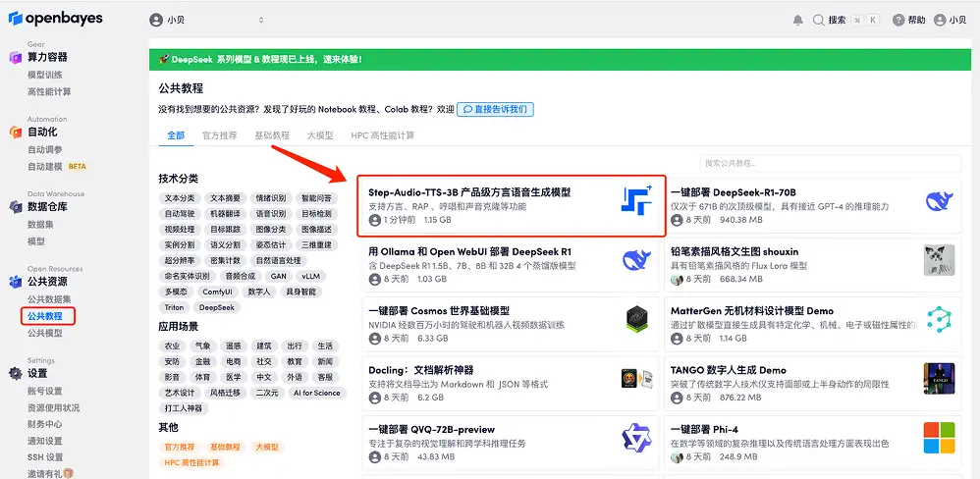Open 自动建模 BETA in the sidebar
The height and width of the screenshot is (479, 980).
pyautogui.click(x=57, y=166)
